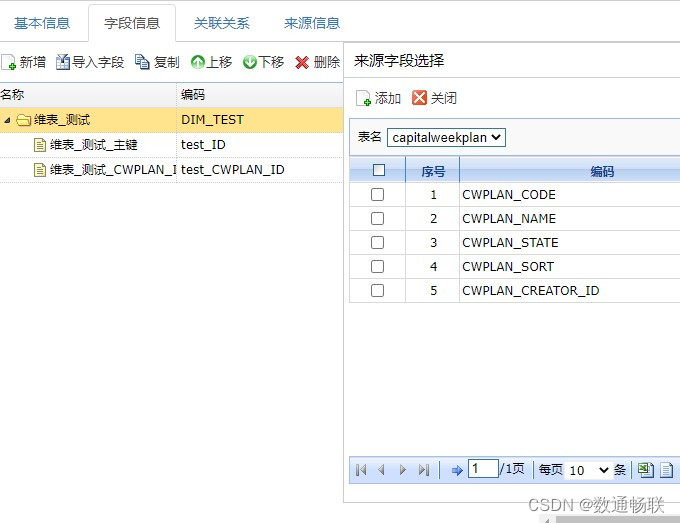Open the 表名 capitalweekplan dropdown
Screen dimensions: 680x523
click(x=446, y=137)
